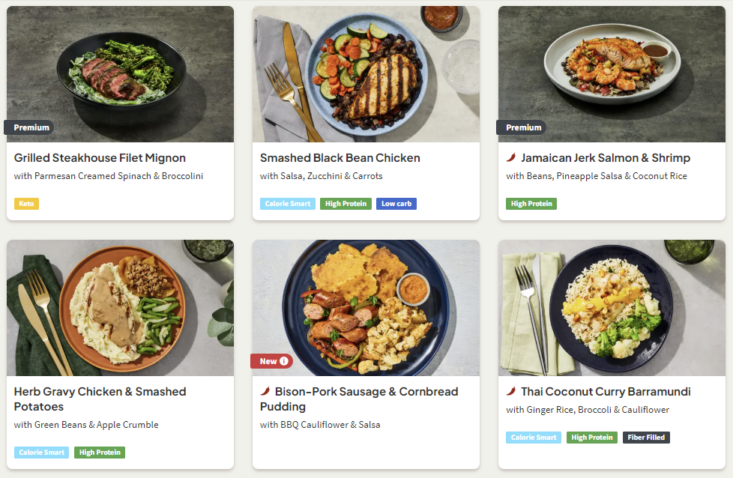The height and width of the screenshot is (478, 733).
Task: Click the dark Fiber Filled tag
Action: tap(646, 437)
